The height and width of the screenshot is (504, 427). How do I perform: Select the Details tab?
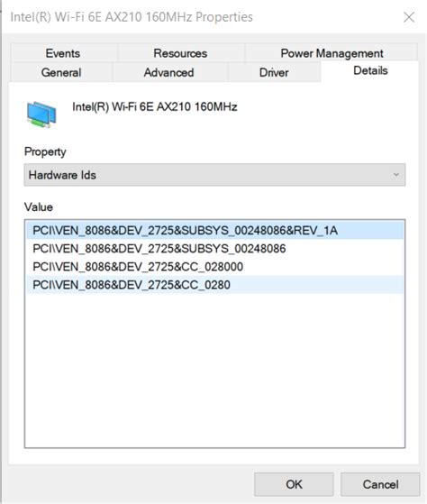[x=370, y=70]
